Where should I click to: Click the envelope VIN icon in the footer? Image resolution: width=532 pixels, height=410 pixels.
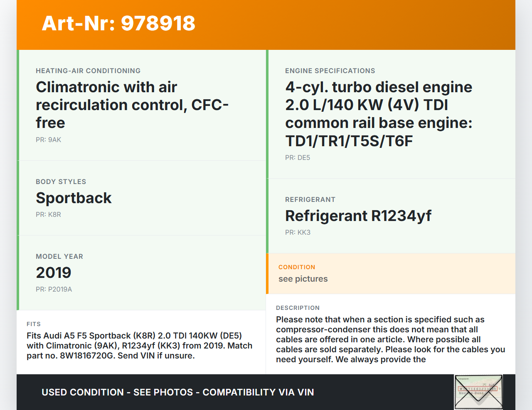pos(478,392)
